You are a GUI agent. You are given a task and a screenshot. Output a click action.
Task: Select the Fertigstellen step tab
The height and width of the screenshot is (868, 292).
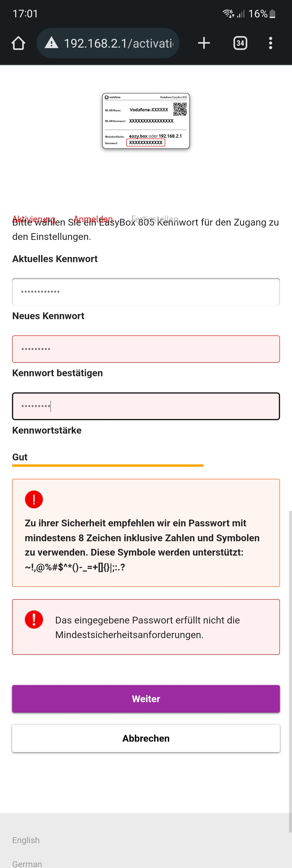(x=155, y=219)
